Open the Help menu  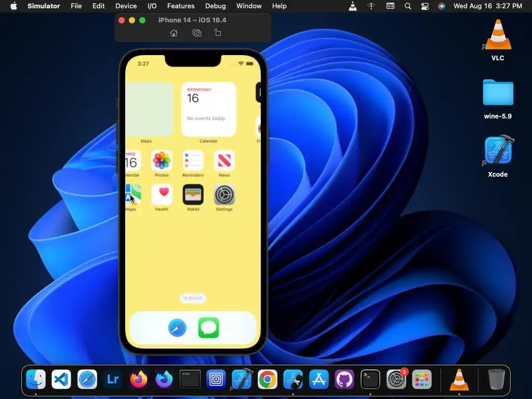pos(279,6)
